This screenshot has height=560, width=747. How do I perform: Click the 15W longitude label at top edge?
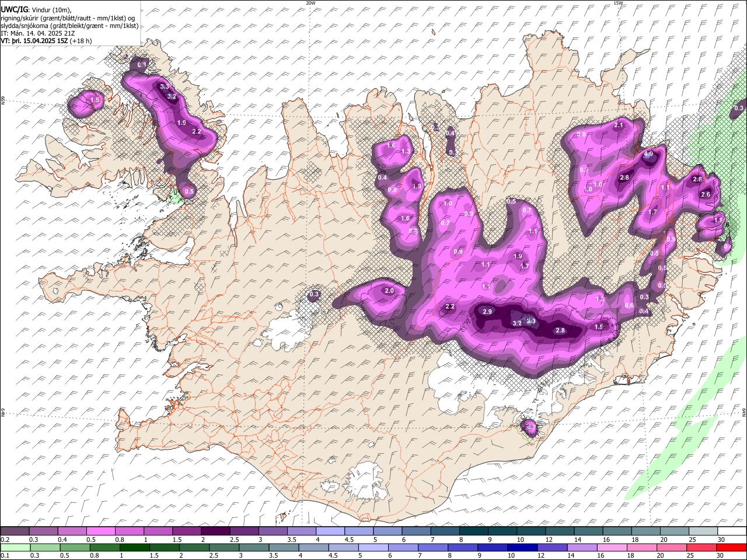point(618,3)
